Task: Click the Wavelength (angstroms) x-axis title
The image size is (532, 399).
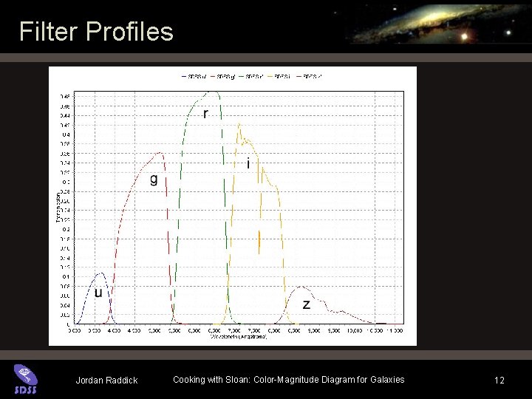Action: click(x=239, y=337)
